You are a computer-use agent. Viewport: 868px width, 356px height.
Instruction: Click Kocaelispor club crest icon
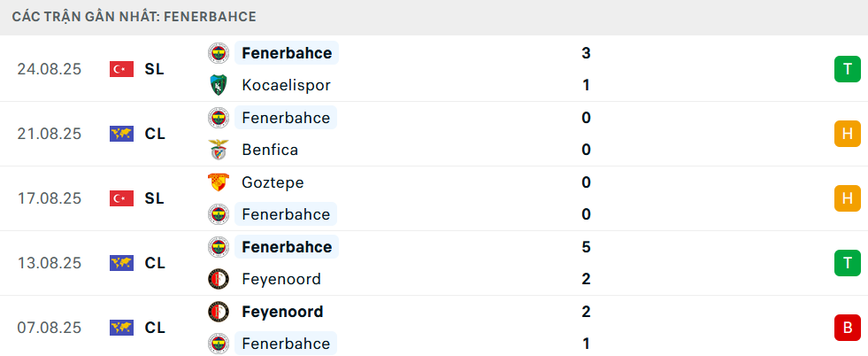[218, 85]
